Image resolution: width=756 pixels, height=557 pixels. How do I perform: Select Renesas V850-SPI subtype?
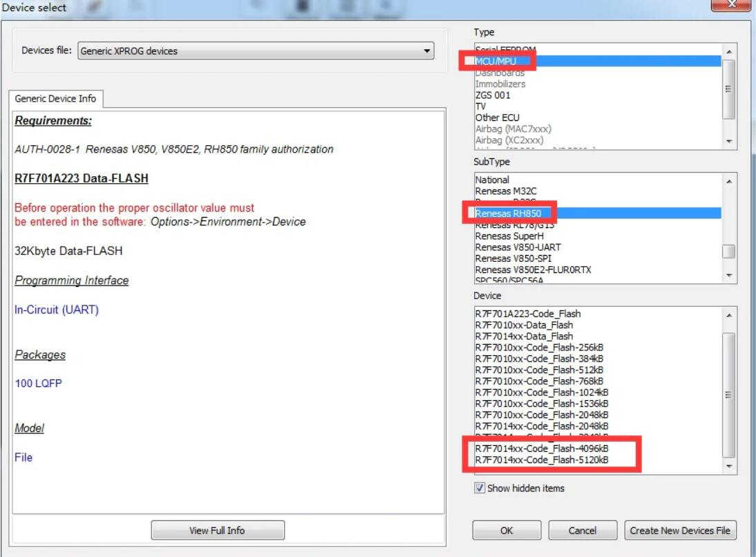597,258
